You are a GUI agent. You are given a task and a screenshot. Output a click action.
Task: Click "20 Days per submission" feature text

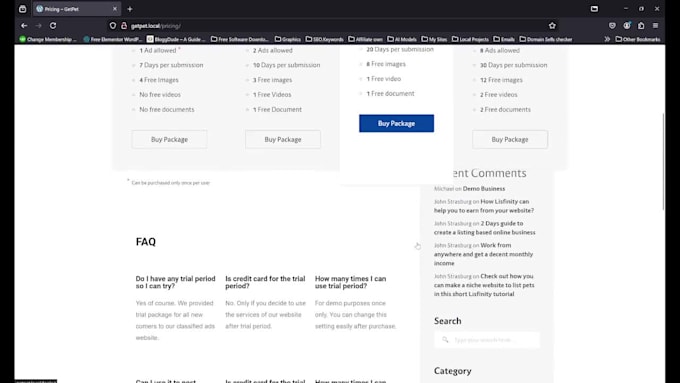click(400, 49)
